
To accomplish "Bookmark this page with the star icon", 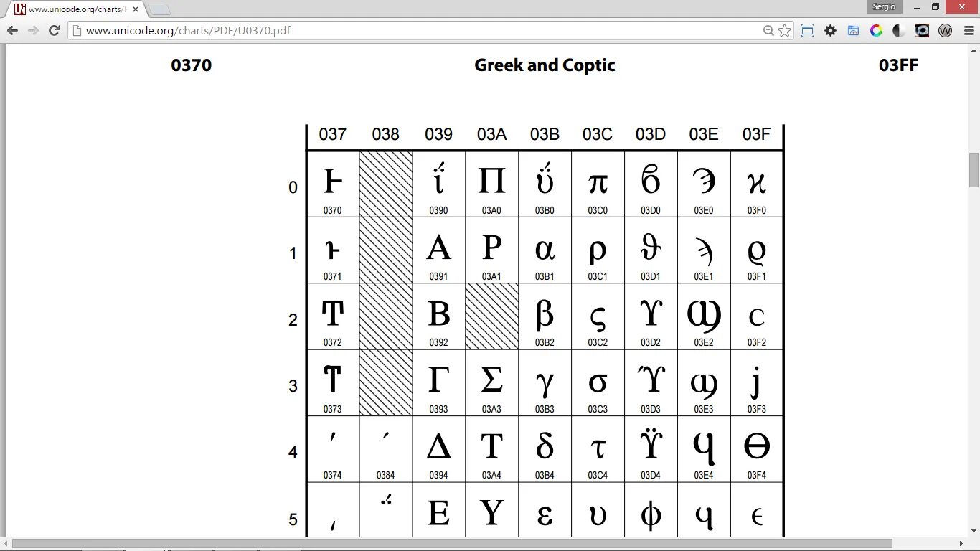I will [784, 30].
